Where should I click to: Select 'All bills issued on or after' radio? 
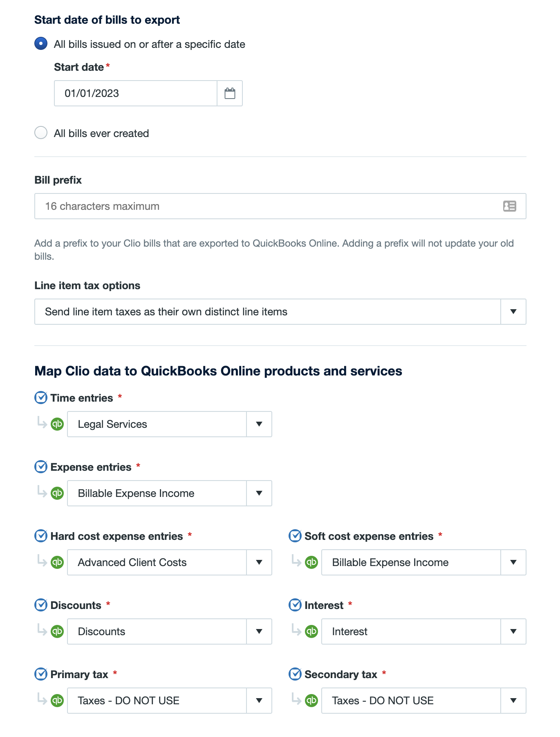41,44
